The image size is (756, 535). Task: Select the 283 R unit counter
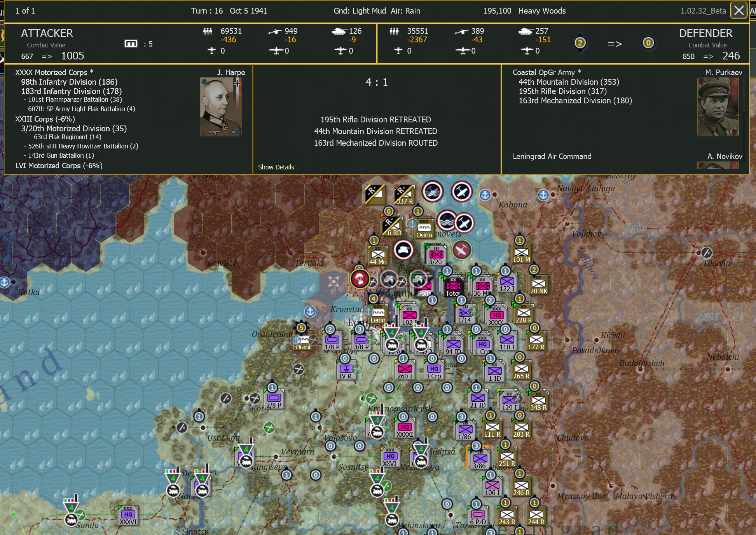[x=521, y=428]
